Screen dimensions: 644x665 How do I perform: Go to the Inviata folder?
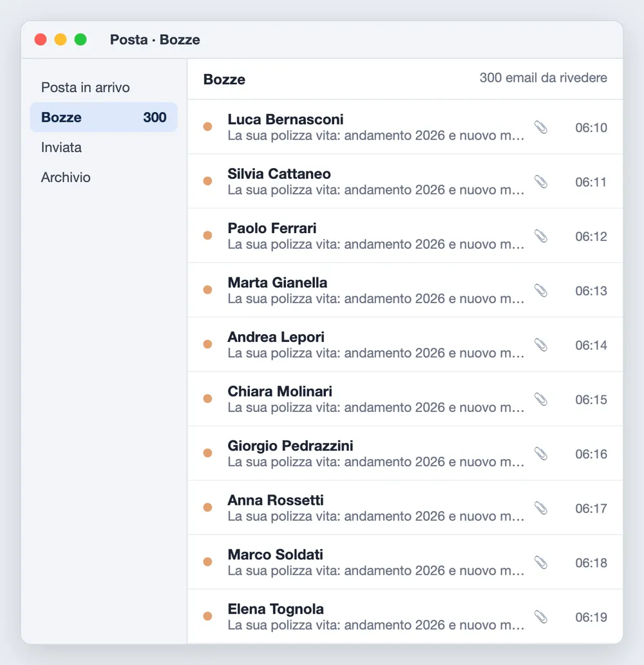104,147
